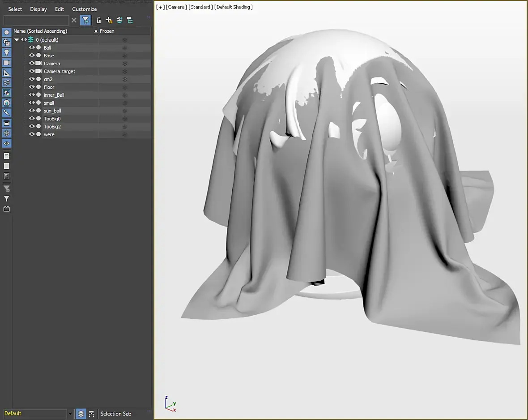The width and height of the screenshot is (528, 420).
Task: Clear the search field with X button
Action: click(74, 20)
